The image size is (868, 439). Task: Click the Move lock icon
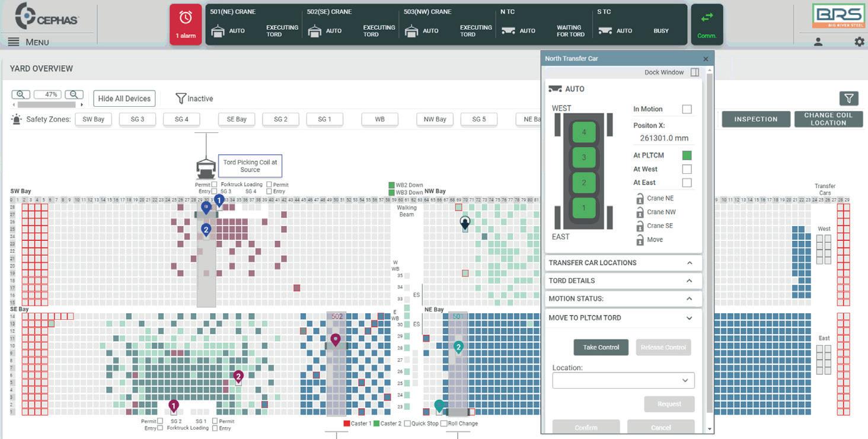coord(640,240)
